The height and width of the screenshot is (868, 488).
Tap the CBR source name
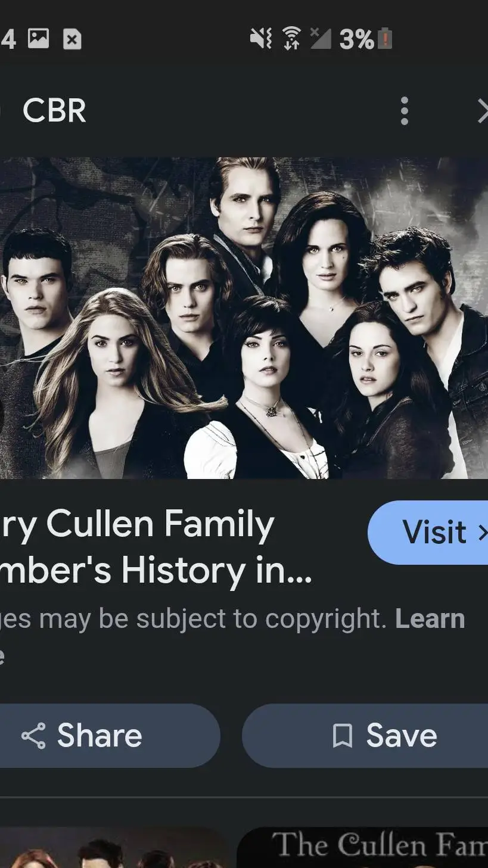(54, 111)
